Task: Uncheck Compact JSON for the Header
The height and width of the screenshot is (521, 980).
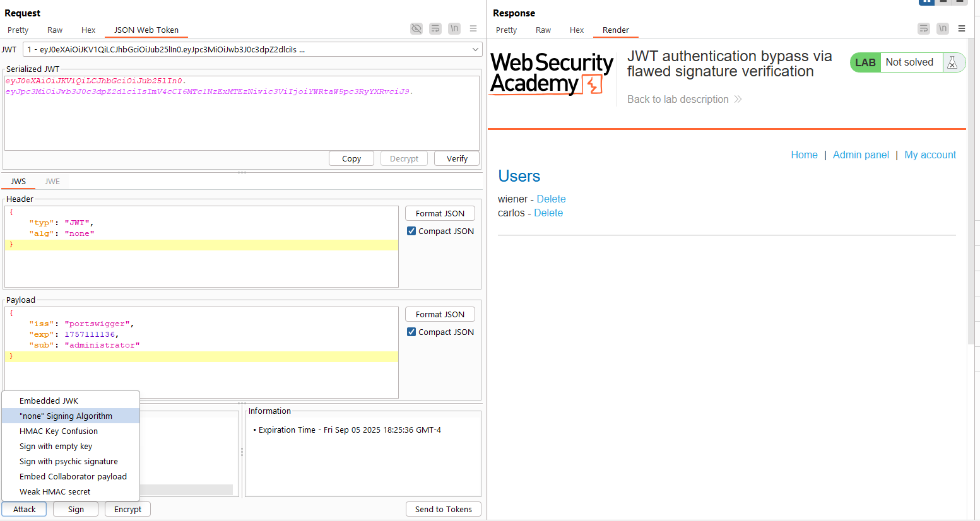Action: coord(411,231)
